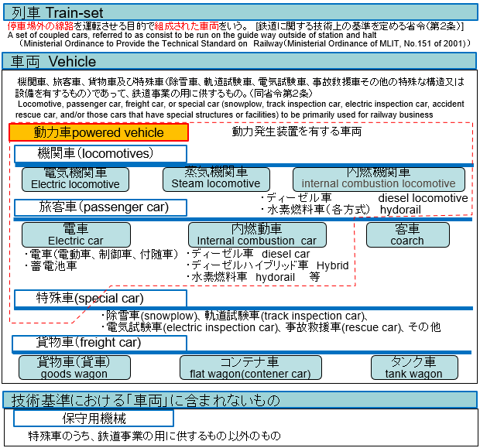Click the 貨物車 (freight car) category box
The width and height of the screenshot is (480, 448).
click(x=100, y=344)
